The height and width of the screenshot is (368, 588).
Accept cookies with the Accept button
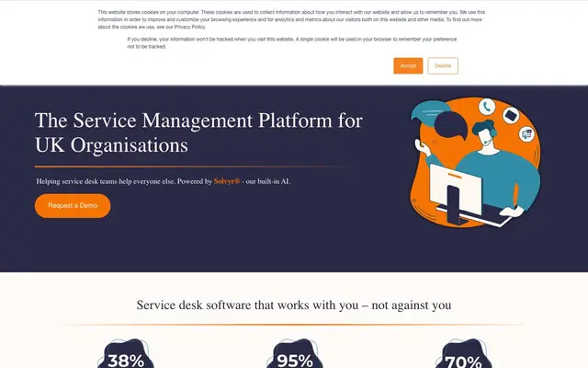tap(408, 65)
